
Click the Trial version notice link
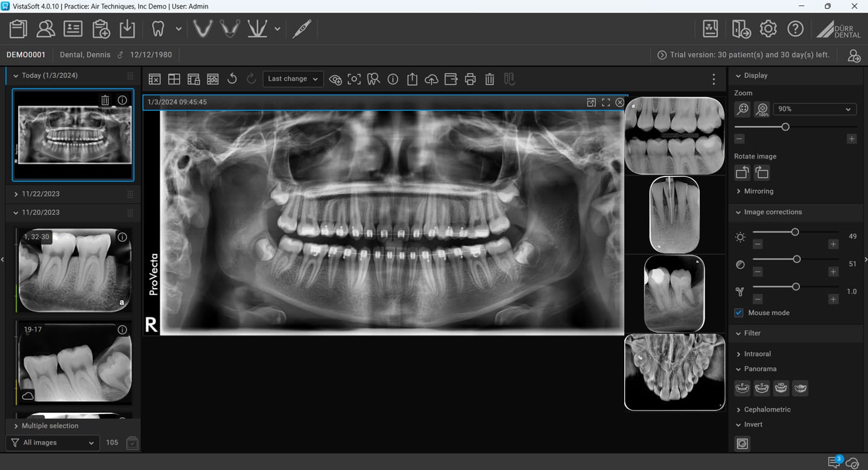(744, 55)
